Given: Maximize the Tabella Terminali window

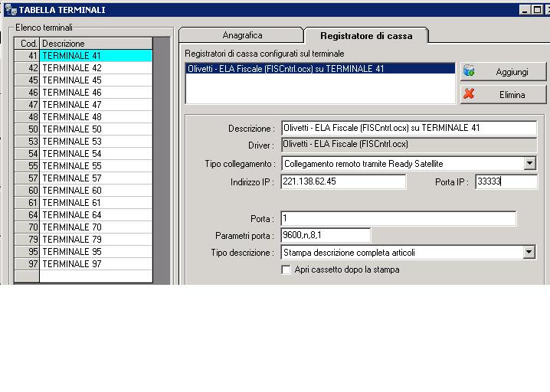Looking at the screenshot, I should tap(537, 10).
